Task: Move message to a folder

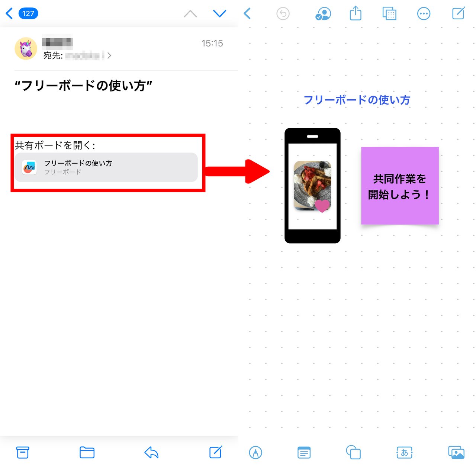Action: click(87, 453)
